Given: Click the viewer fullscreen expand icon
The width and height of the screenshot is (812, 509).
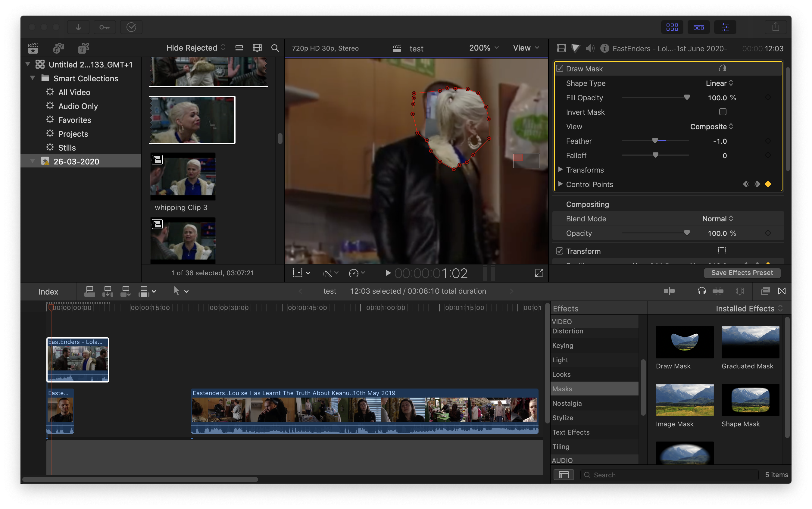Looking at the screenshot, I should (539, 273).
